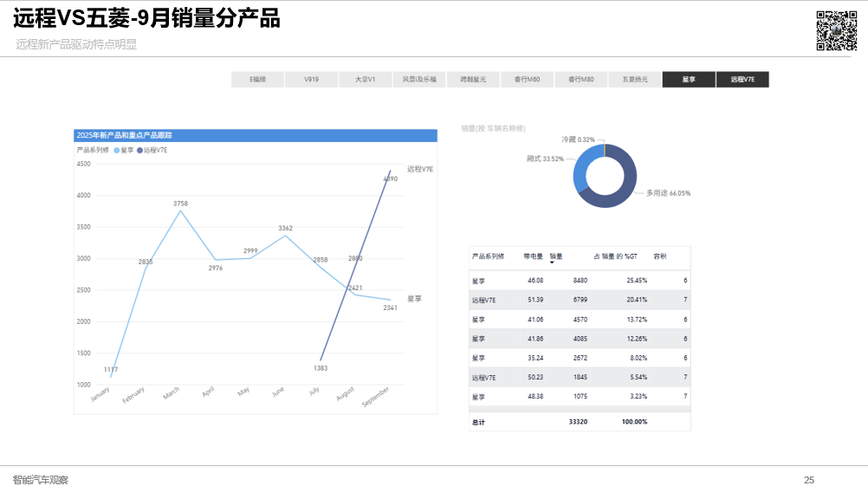Click the 2341 September data label

[x=391, y=308]
